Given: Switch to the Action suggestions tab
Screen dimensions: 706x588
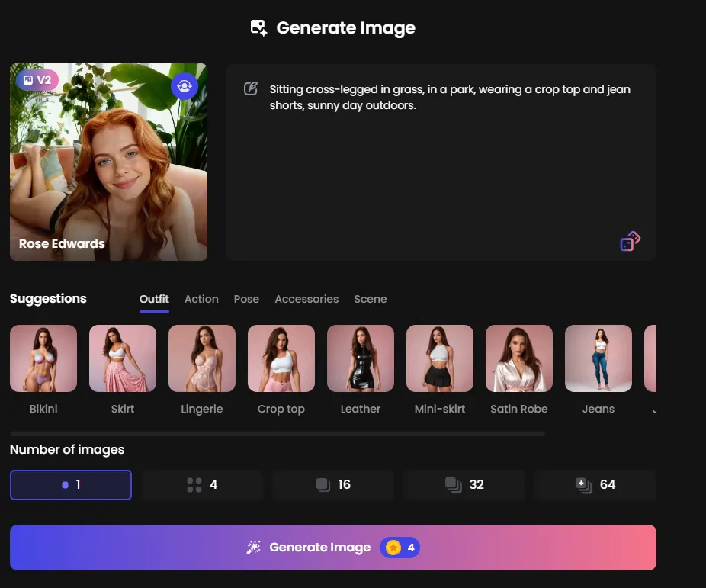Looking at the screenshot, I should (x=201, y=299).
